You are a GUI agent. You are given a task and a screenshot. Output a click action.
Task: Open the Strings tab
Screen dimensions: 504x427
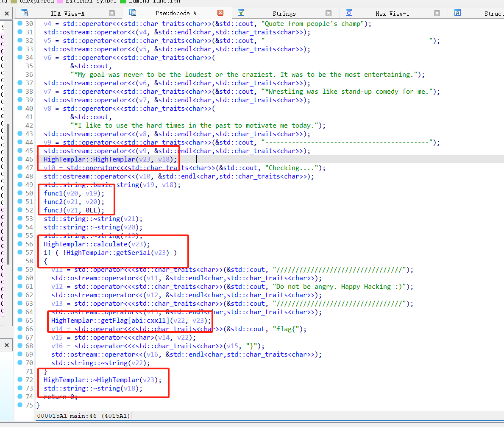pos(284,14)
